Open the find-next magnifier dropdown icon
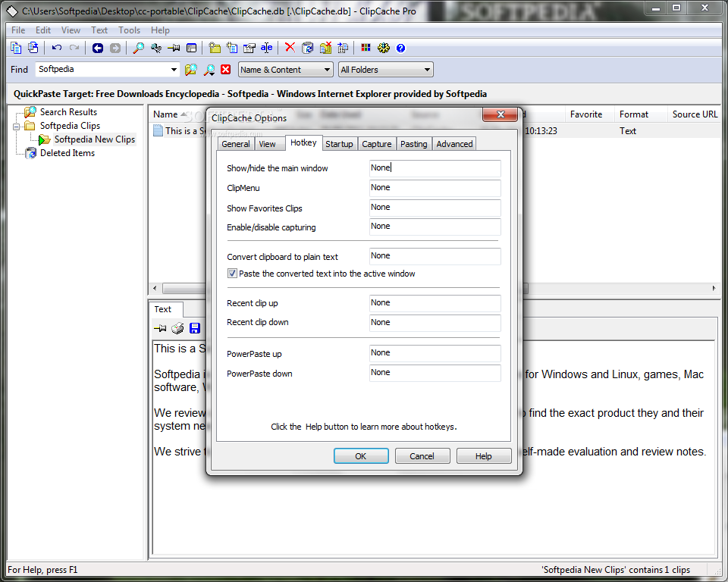This screenshot has height=582, width=728. pyautogui.click(x=209, y=70)
